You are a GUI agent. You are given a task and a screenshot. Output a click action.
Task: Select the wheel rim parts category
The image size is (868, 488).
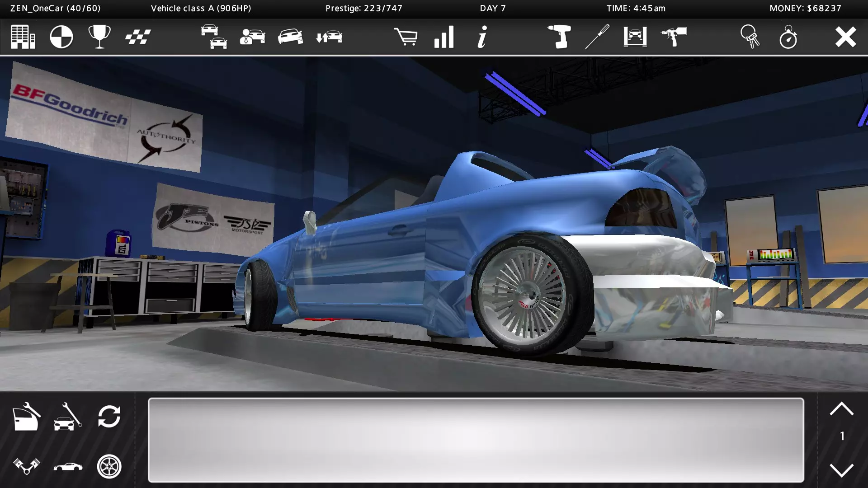pyautogui.click(x=109, y=466)
